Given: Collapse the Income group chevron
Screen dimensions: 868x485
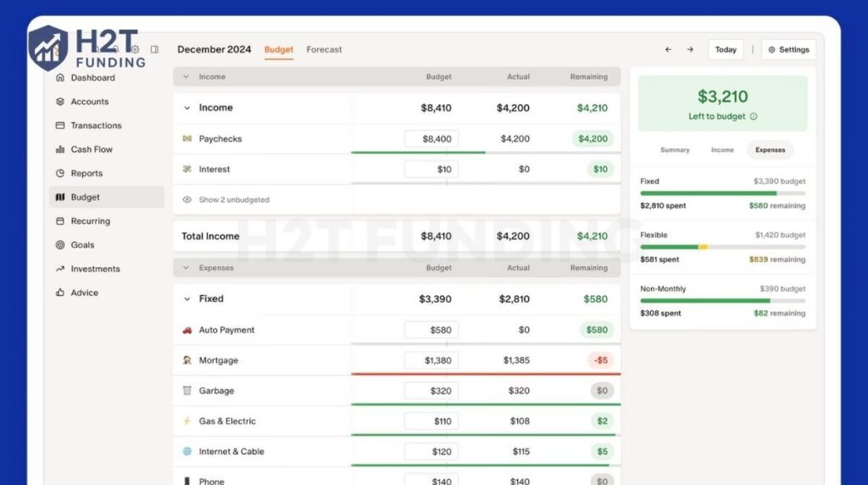Looking at the screenshot, I should (x=187, y=109).
